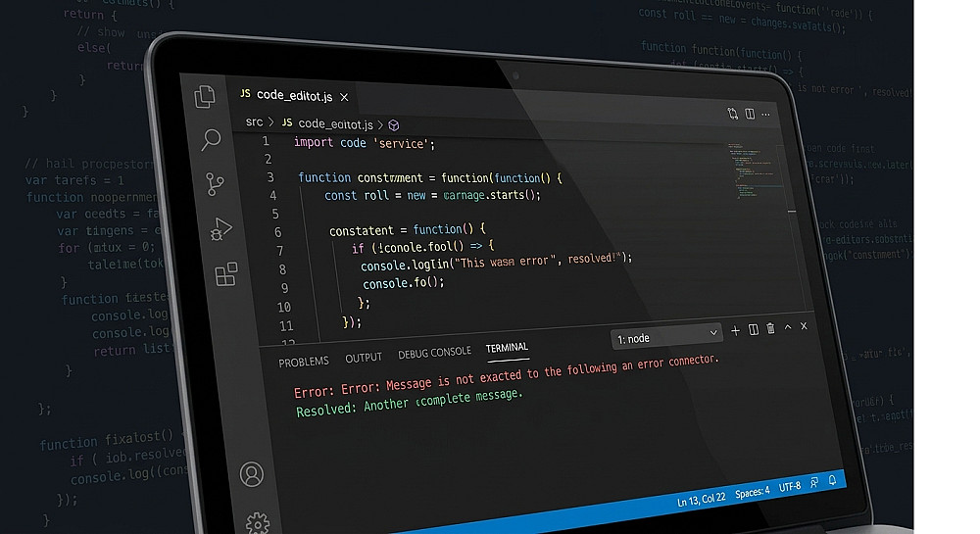
Task: Select the code_editot.js editor tab
Action: click(294, 96)
